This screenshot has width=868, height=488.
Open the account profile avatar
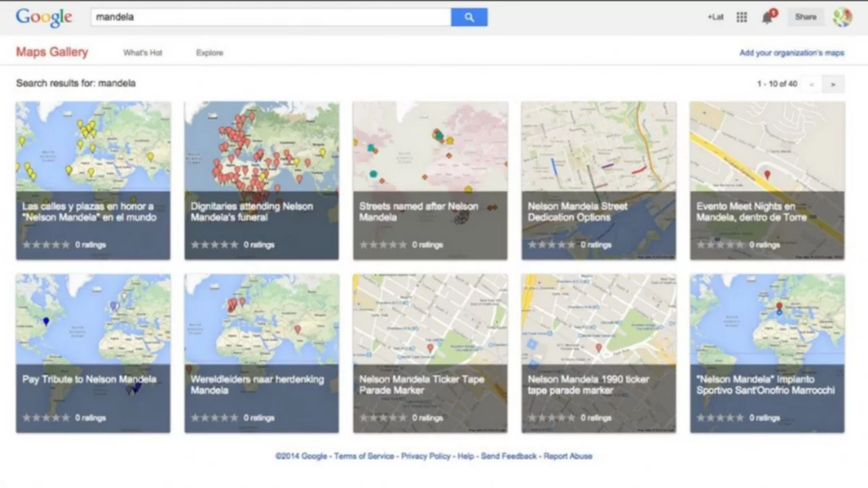(x=842, y=17)
